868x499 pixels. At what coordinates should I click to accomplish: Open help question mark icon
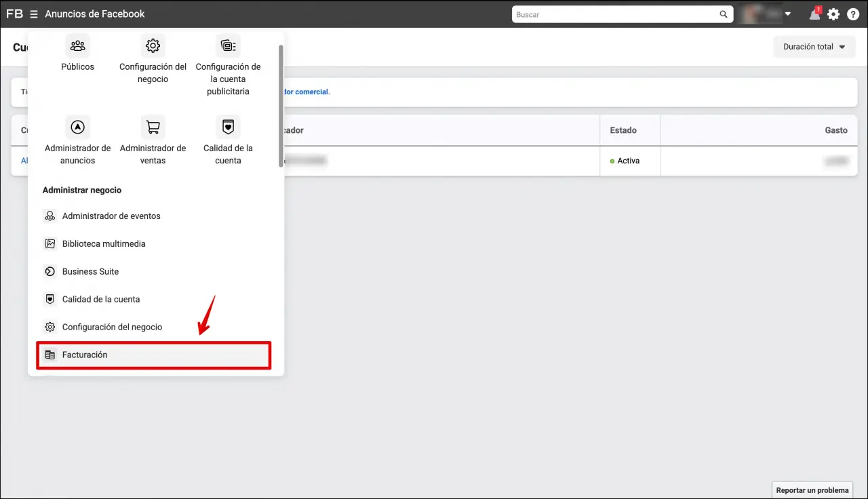tap(853, 14)
